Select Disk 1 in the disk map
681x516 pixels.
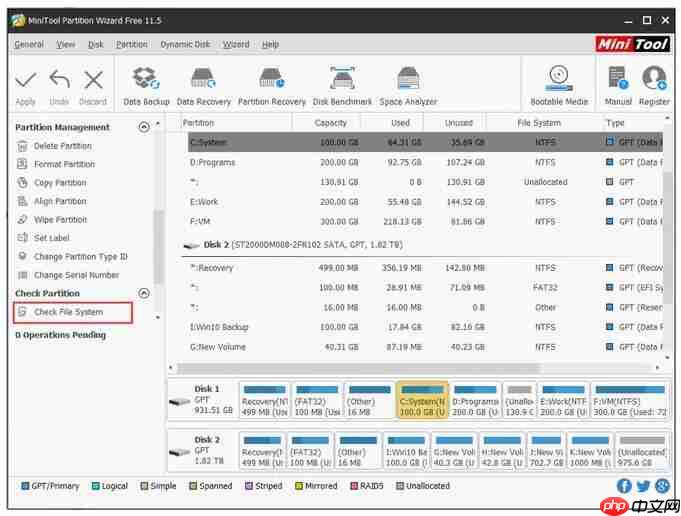202,400
